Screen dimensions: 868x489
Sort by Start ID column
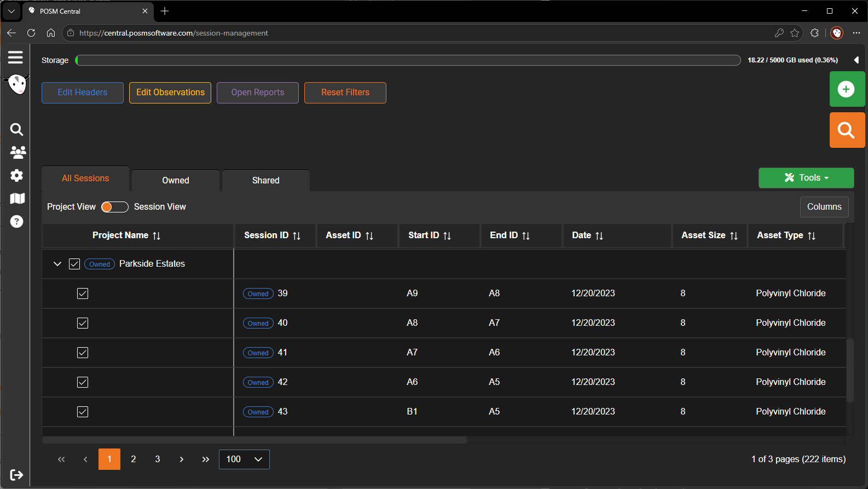tap(447, 235)
